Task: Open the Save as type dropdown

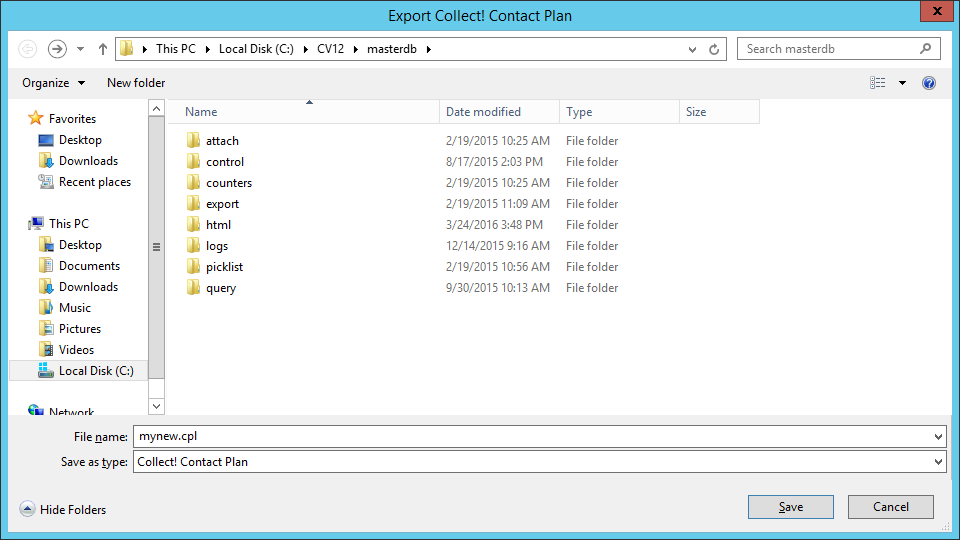Action: pyautogui.click(x=539, y=462)
